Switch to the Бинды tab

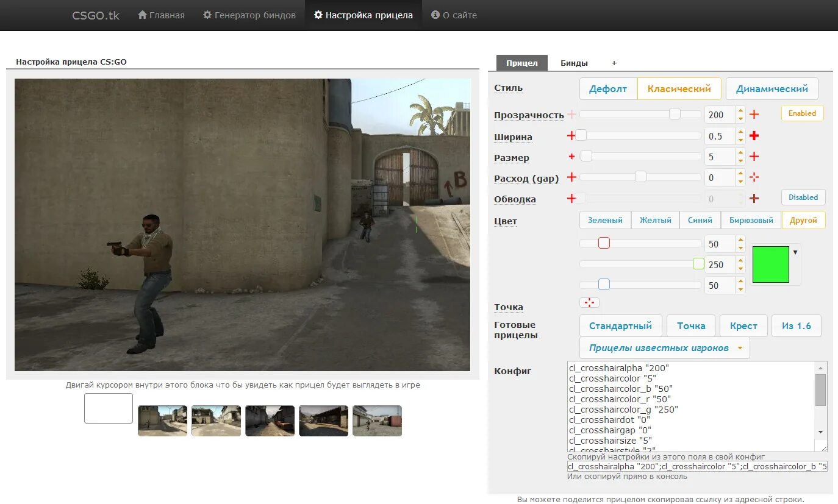(574, 63)
